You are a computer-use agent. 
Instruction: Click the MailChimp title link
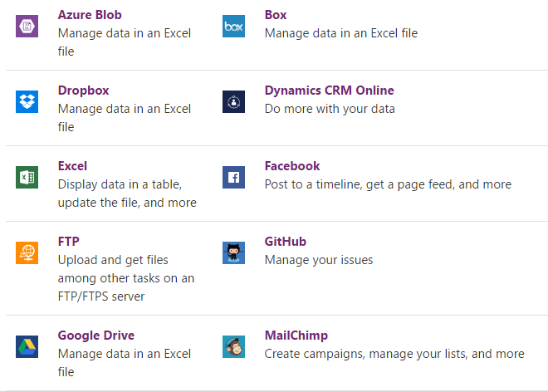click(x=296, y=336)
